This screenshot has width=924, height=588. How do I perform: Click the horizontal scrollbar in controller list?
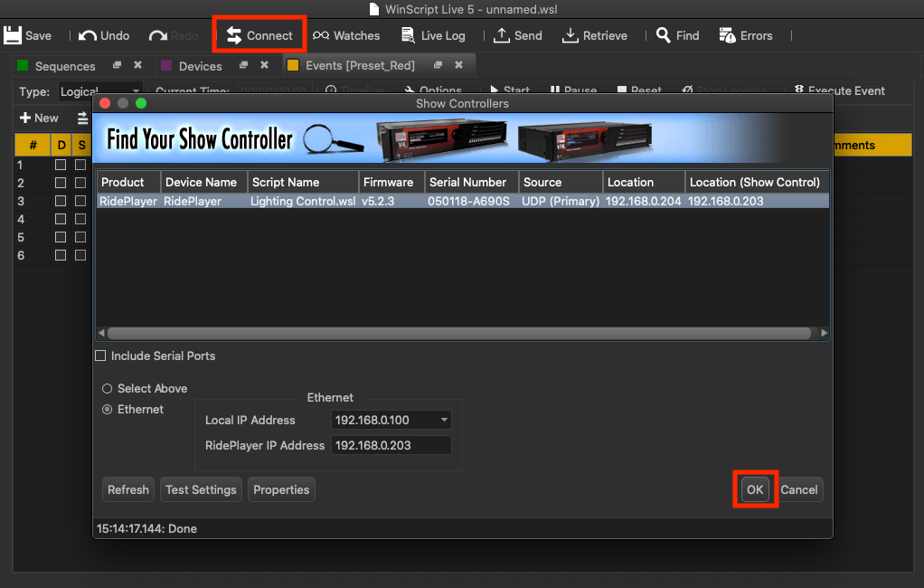click(459, 333)
